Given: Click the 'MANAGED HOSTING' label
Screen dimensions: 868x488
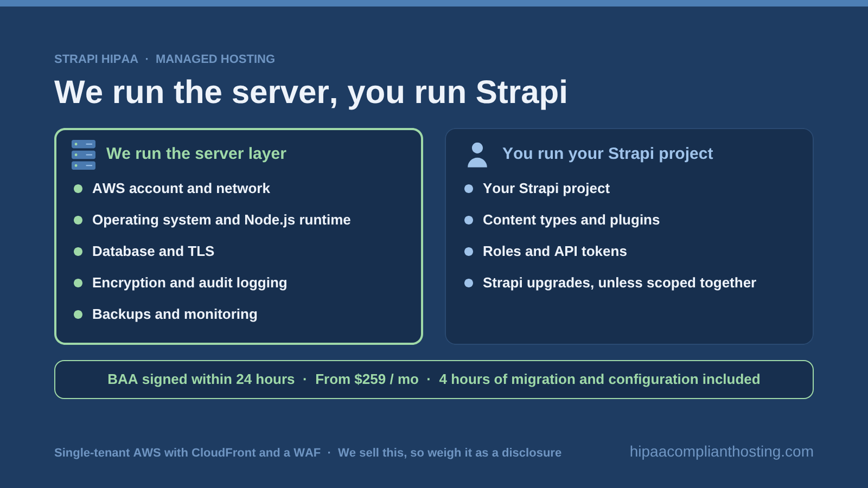Looking at the screenshot, I should click(x=215, y=59).
